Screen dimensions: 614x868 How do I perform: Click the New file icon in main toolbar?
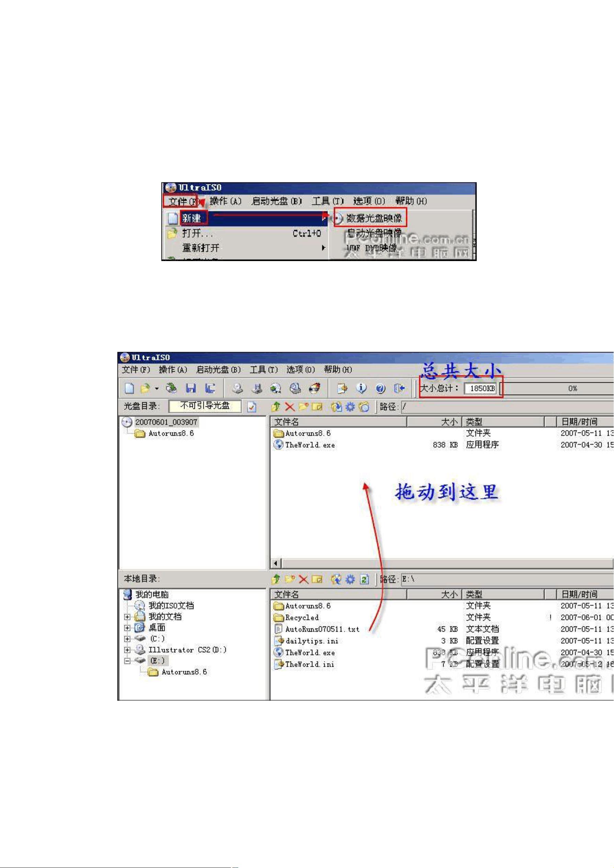(129, 388)
